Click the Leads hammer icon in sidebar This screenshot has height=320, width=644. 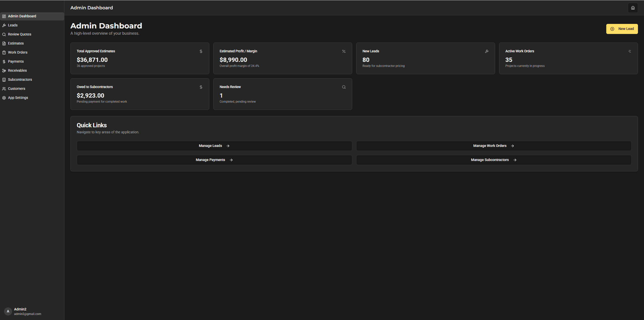(4, 25)
